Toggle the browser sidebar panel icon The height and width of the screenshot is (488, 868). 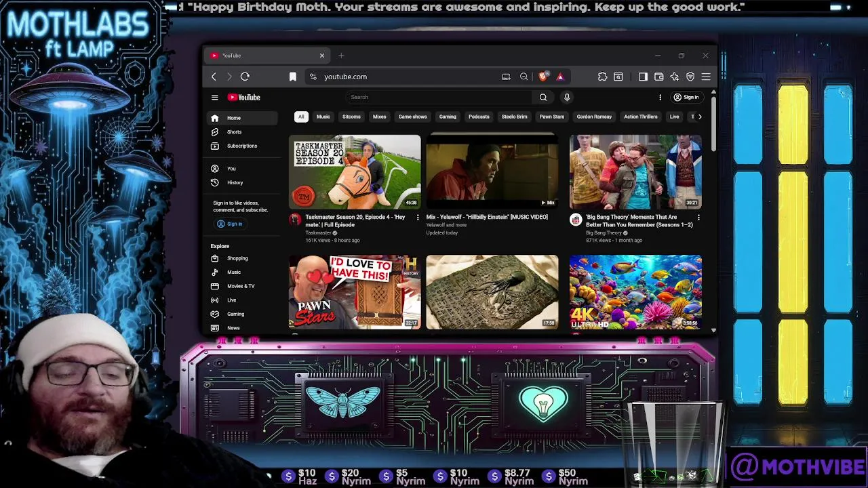pyautogui.click(x=643, y=77)
